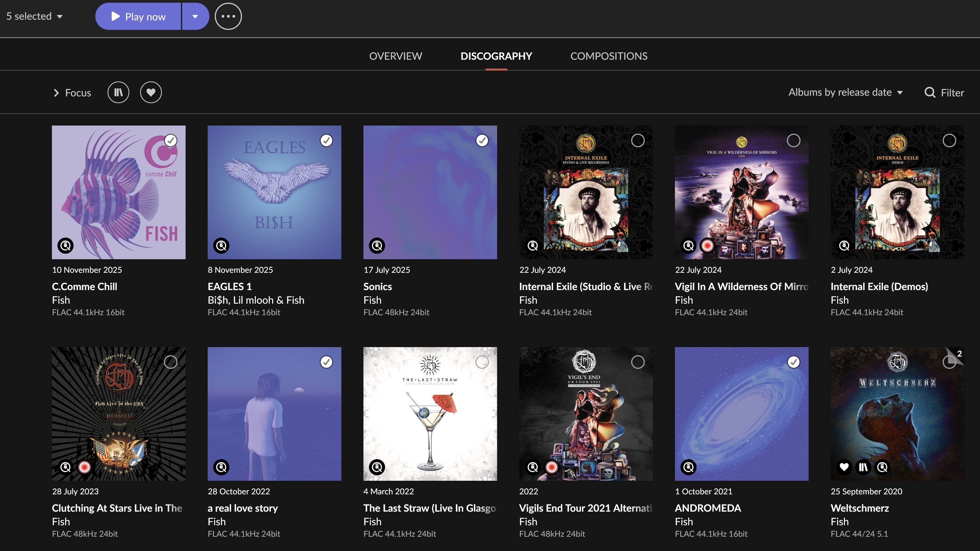
Task: Deselect the C.Comme Chill album checkmark
Action: tap(170, 141)
